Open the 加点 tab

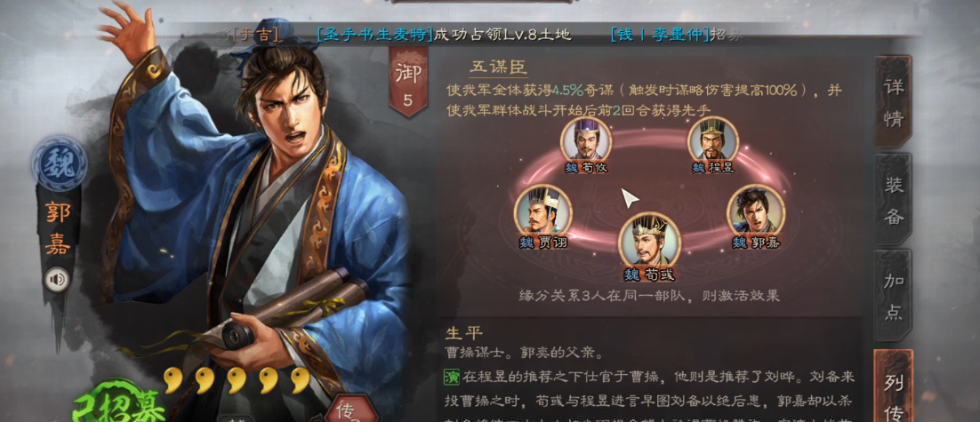pyautogui.click(x=893, y=296)
